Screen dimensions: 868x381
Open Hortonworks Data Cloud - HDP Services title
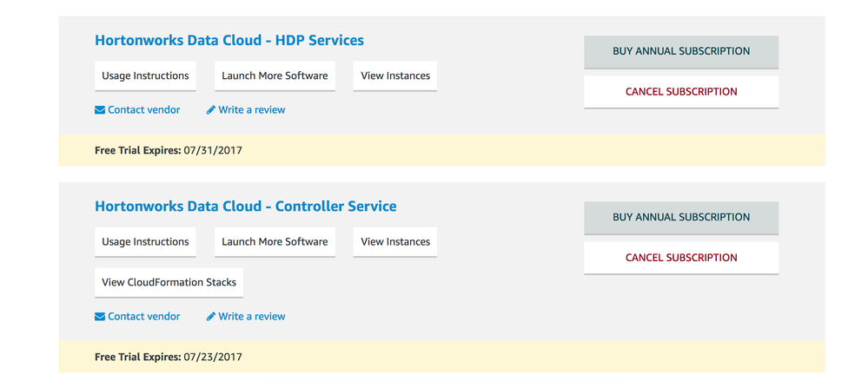[229, 41]
